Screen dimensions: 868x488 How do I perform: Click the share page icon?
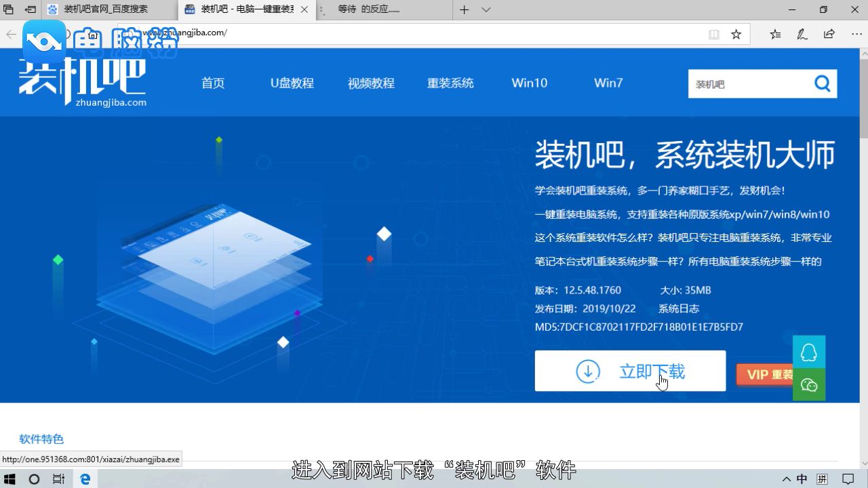click(x=829, y=34)
